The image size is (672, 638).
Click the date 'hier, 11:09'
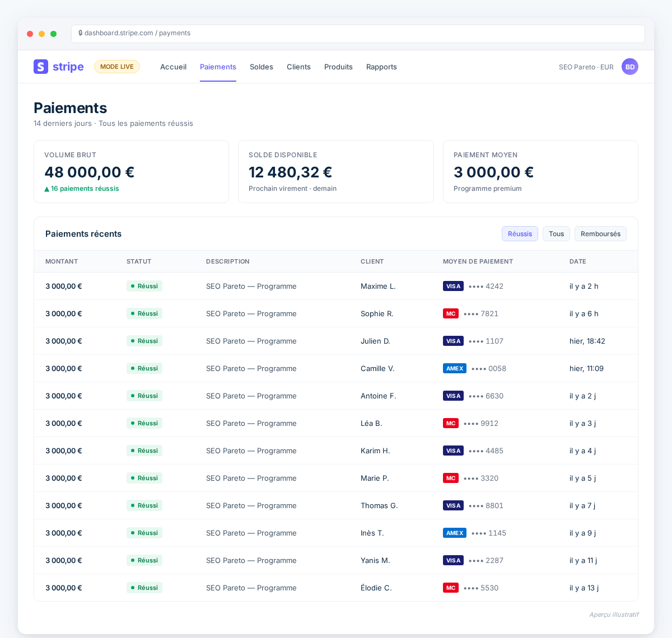(x=586, y=368)
